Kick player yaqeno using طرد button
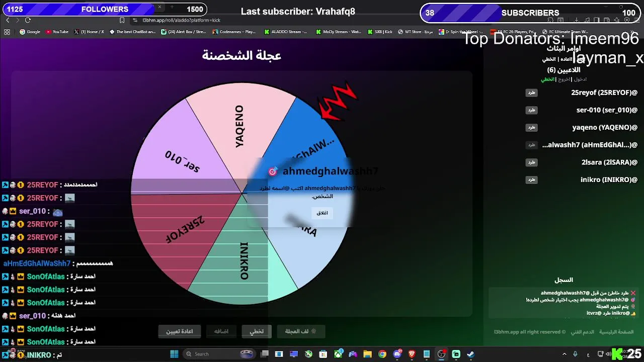The height and width of the screenshot is (362, 644). (x=531, y=128)
